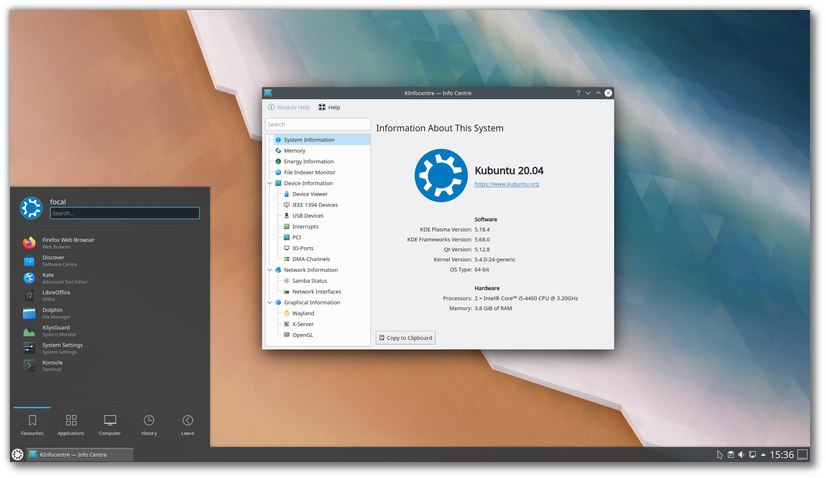Select the IO-Ports item
The height and width of the screenshot is (478, 826).
(x=302, y=248)
